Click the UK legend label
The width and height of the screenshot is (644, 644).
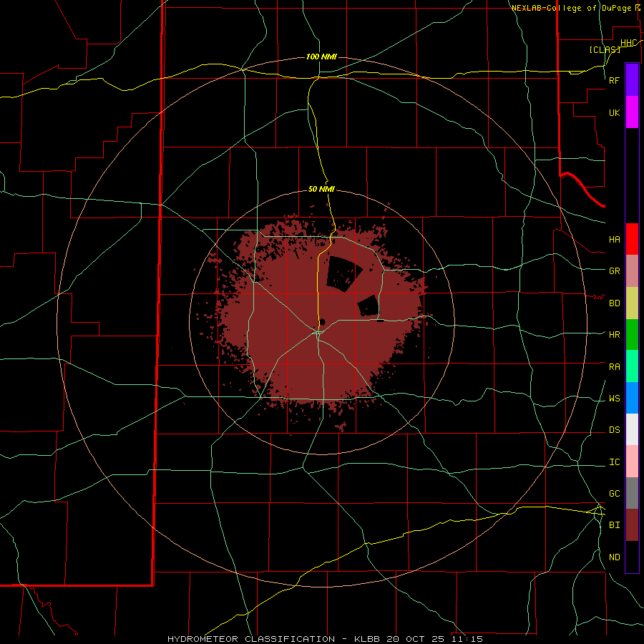tap(615, 112)
